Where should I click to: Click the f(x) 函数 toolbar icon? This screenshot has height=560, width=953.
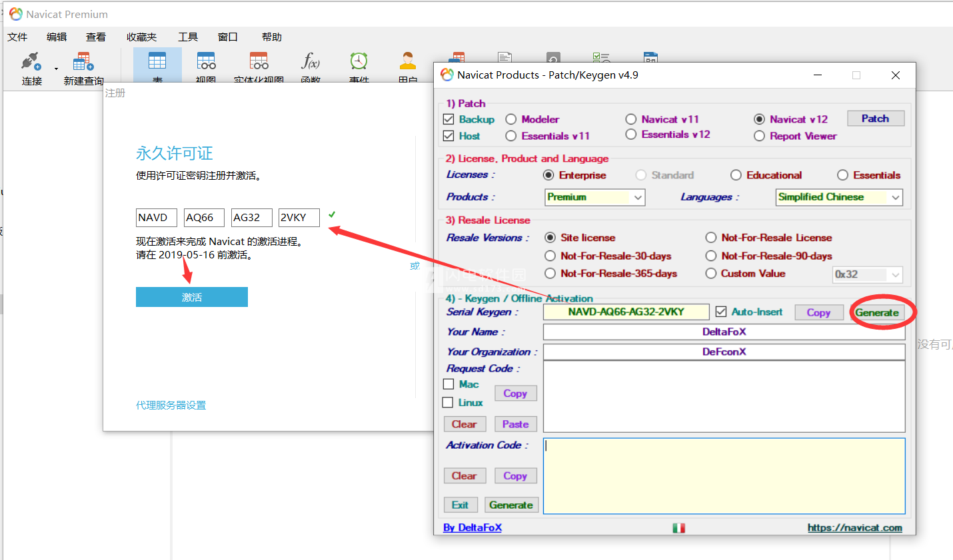click(311, 62)
